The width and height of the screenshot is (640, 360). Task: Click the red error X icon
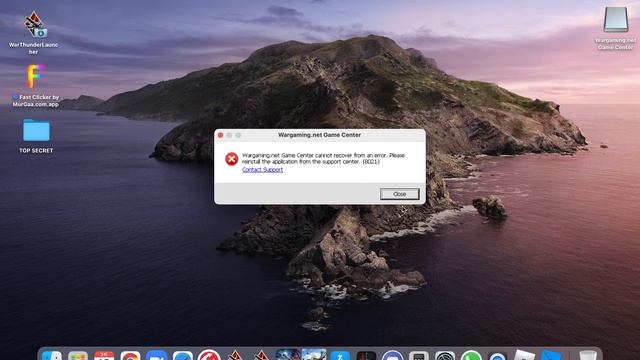coord(231,159)
